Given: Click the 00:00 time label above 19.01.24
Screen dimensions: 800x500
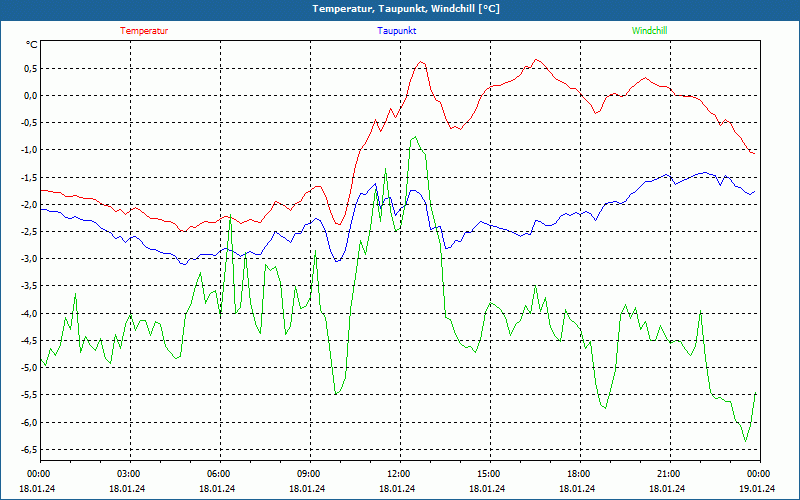Looking at the screenshot, I should pyautogui.click(x=759, y=474).
